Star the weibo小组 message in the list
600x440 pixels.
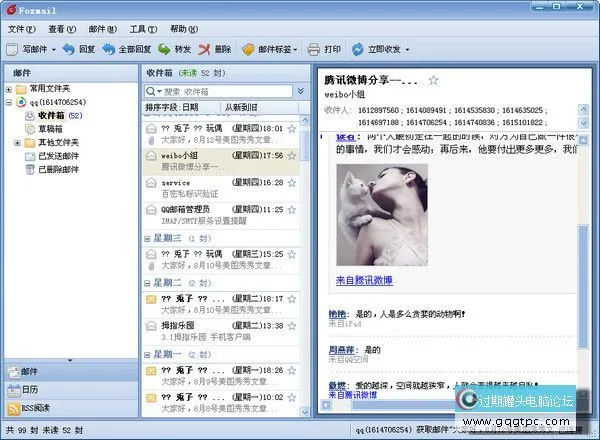[292, 156]
